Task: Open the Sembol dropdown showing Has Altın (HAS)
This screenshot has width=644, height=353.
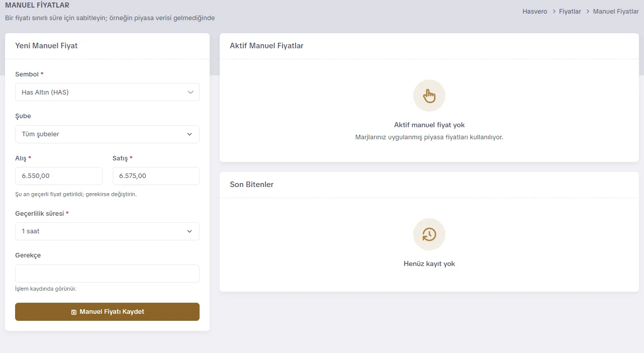Action: (107, 92)
